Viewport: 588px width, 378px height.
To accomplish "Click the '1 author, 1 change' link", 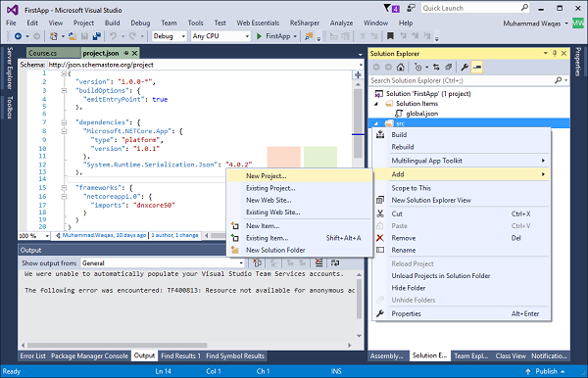I will 174,235.
